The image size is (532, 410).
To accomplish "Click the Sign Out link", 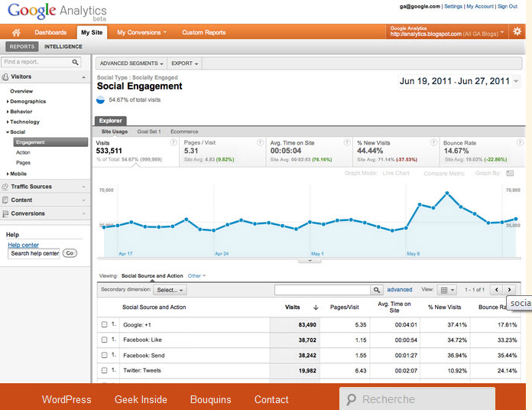I will point(508,6).
